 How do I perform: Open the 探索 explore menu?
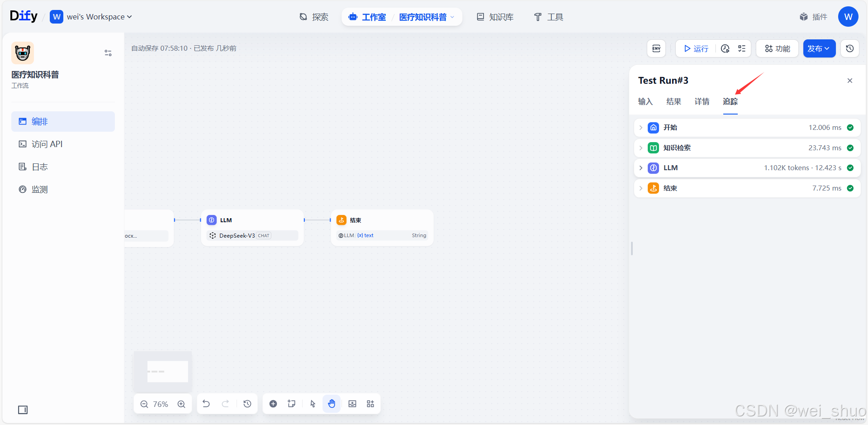click(314, 17)
